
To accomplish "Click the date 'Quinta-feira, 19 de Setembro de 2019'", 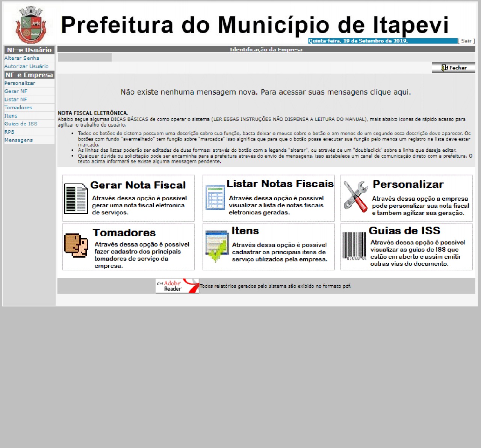I will click(358, 41).
